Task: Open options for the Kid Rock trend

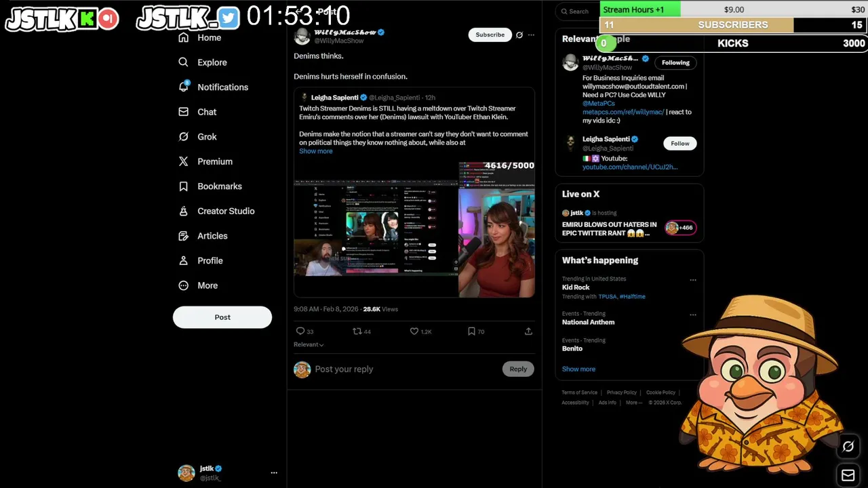Action: click(x=693, y=279)
